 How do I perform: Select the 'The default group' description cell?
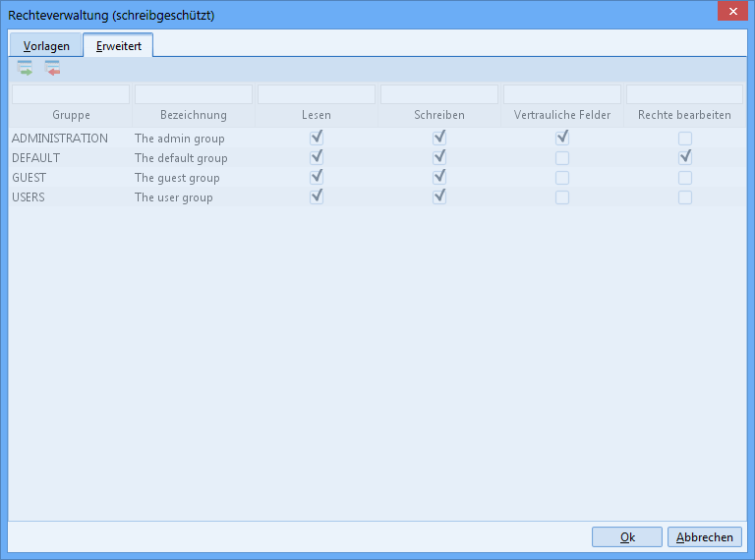(181, 158)
